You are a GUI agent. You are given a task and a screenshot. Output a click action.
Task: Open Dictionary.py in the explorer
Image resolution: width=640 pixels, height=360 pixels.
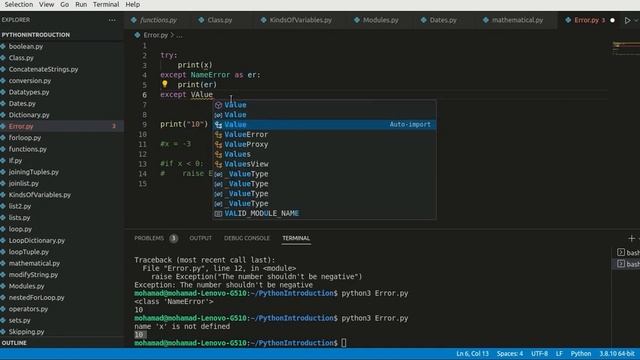click(29, 115)
